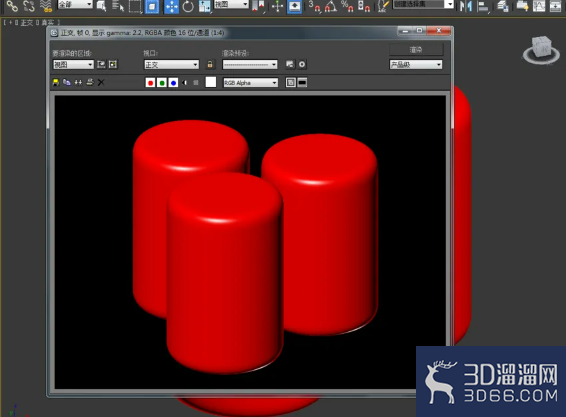Toggle the green channel

162,83
